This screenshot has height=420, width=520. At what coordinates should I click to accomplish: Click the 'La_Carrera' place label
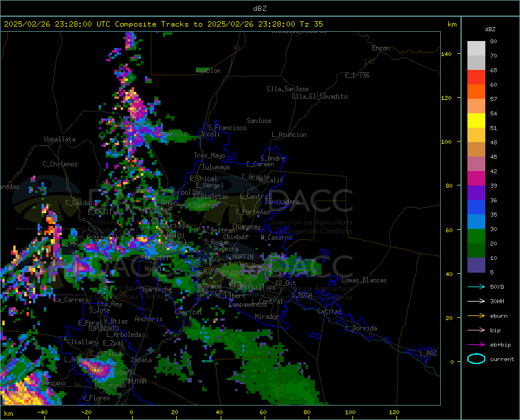(x=71, y=300)
